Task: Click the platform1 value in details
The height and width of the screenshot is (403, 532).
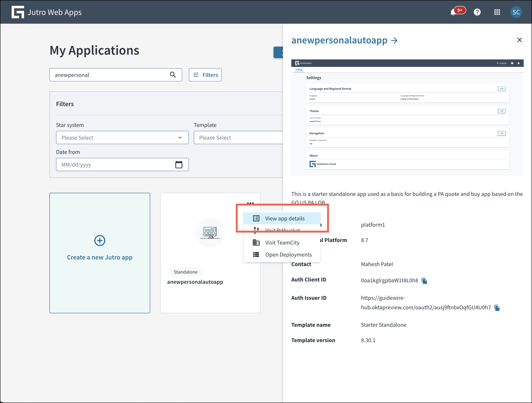Action: pos(373,225)
